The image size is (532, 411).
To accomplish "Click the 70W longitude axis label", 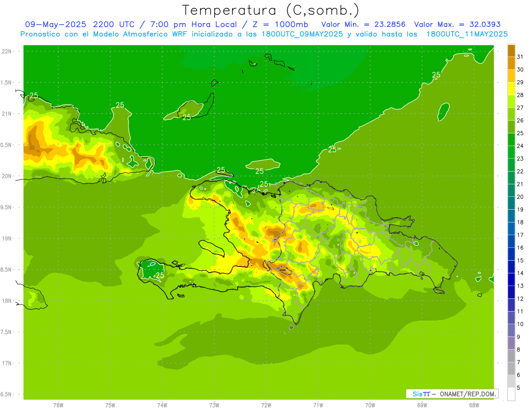I will 370,405.
